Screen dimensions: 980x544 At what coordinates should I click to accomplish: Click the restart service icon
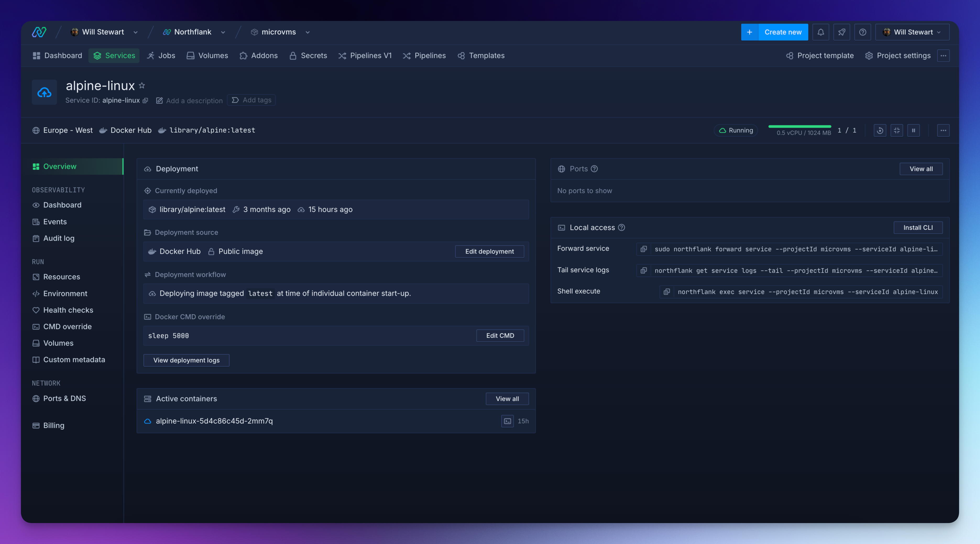coord(880,131)
